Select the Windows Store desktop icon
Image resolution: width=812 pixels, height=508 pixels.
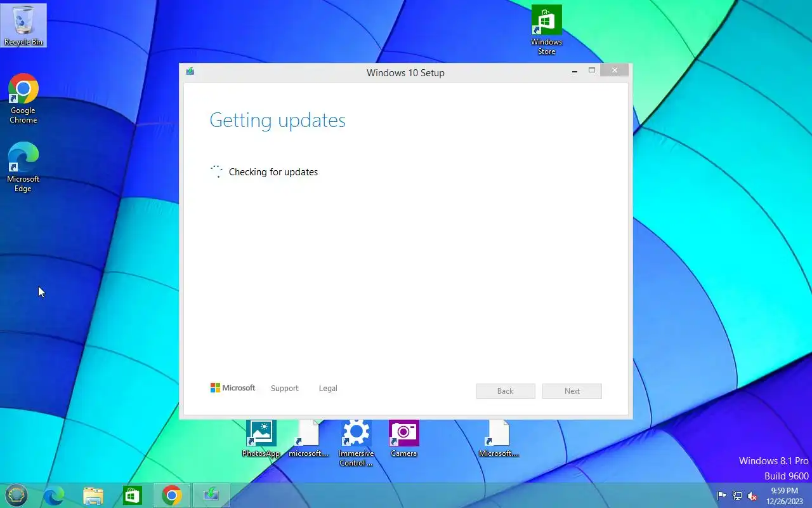point(546,30)
